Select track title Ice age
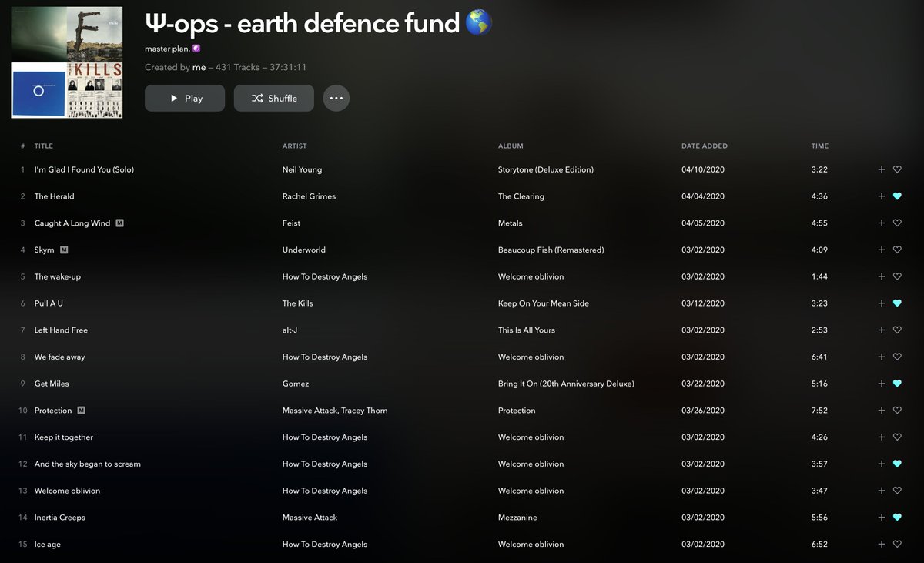This screenshot has width=924, height=563. click(x=48, y=545)
